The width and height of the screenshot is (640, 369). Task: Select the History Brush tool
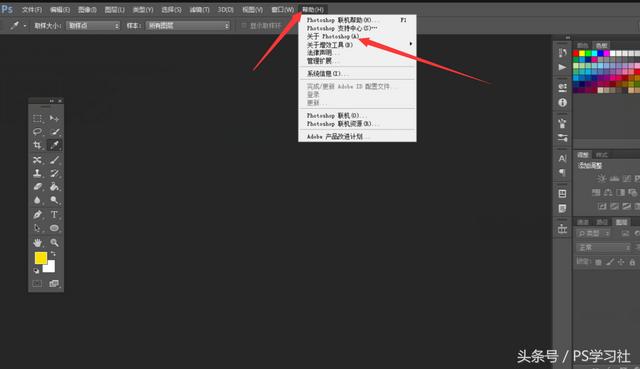54,173
